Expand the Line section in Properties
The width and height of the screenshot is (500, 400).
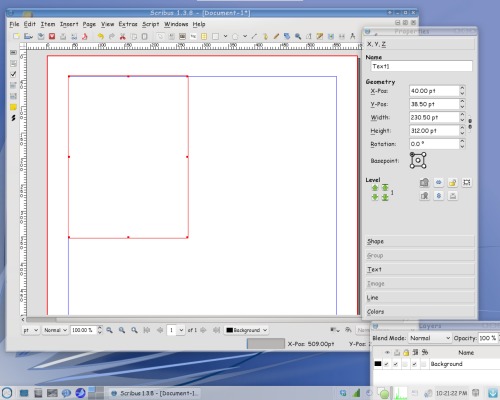point(420,297)
